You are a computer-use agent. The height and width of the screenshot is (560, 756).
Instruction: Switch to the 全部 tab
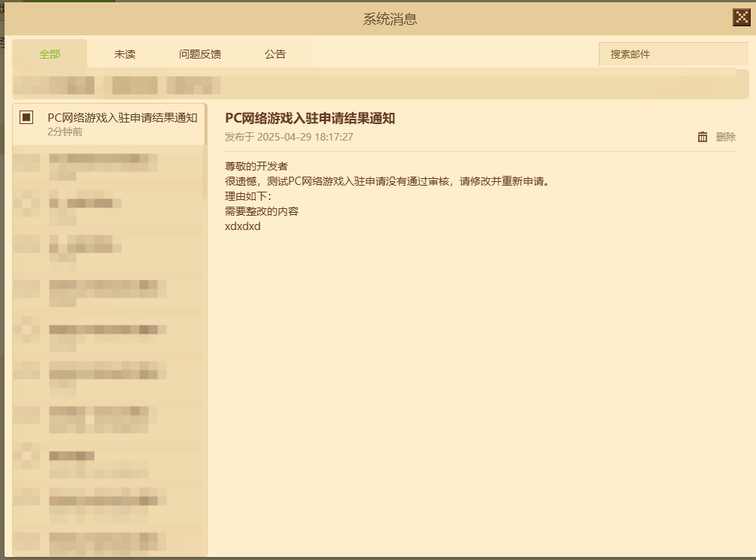(50, 54)
